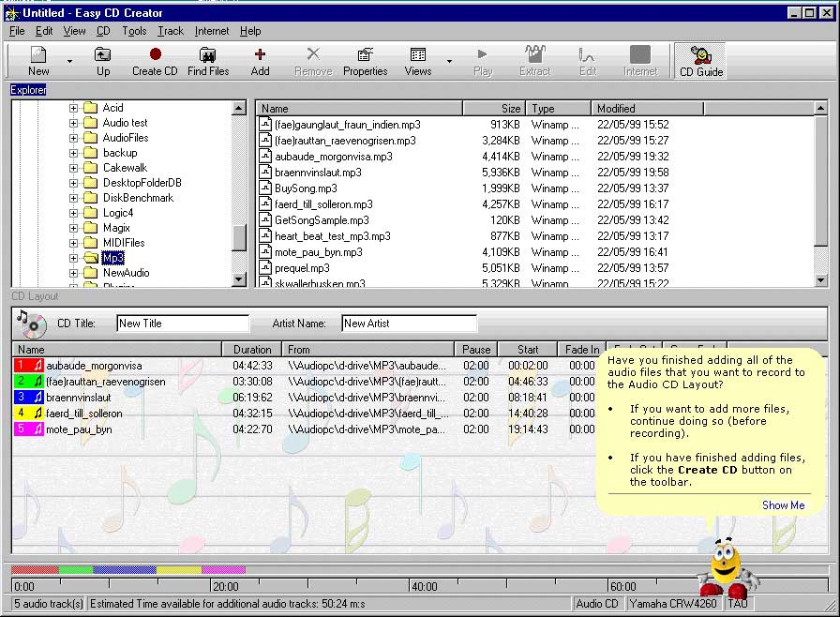Sort file list by Size column header
Image resolution: width=840 pixels, height=617 pixels.
(494, 108)
